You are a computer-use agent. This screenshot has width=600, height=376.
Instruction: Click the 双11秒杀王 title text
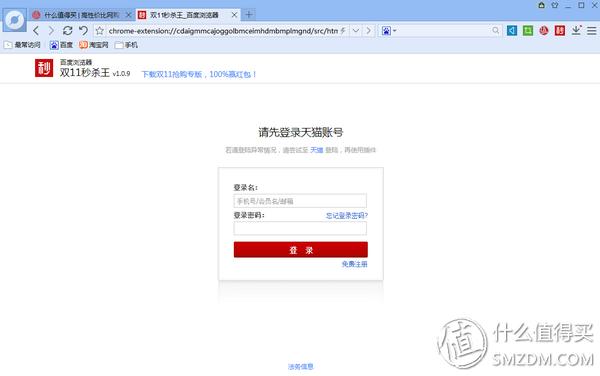tap(85, 73)
